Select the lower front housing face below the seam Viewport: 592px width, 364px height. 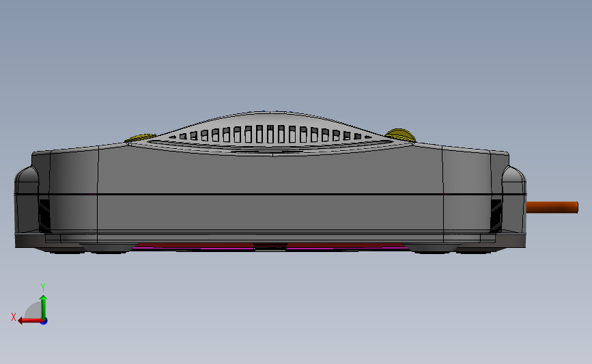click(x=270, y=212)
